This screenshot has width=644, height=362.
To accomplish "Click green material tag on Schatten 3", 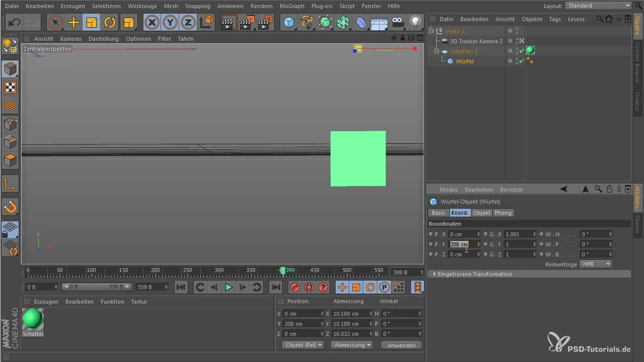I will (x=530, y=51).
